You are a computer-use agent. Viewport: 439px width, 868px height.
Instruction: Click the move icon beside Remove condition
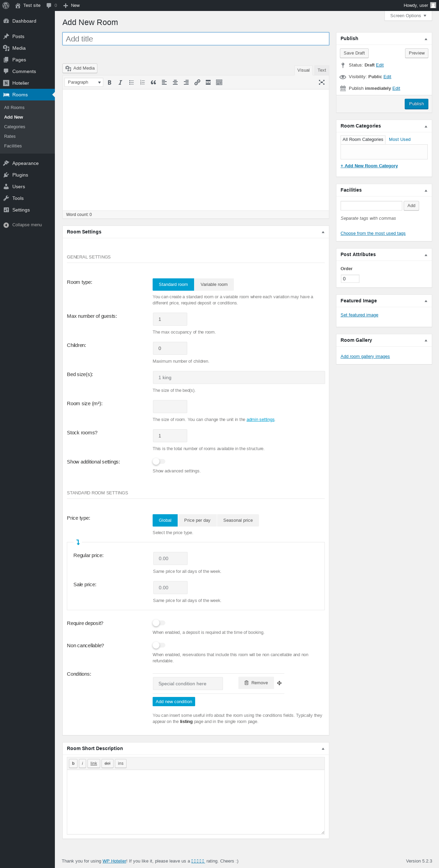coord(280,683)
